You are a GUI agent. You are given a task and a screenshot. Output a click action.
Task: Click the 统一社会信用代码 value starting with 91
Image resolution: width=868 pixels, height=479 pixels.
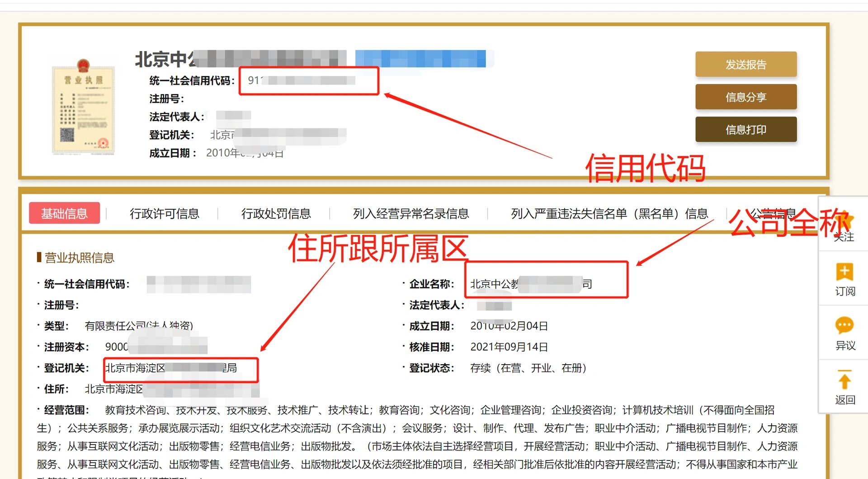(301, 80)
